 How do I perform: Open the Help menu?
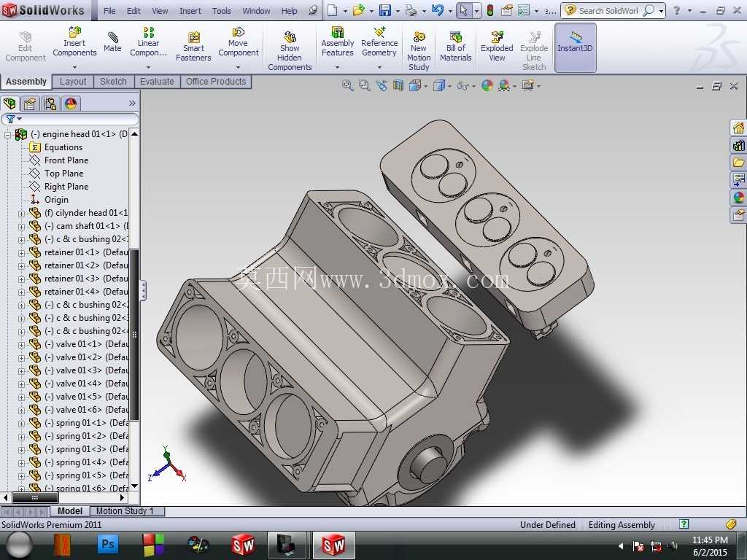pyautogui.click(x=289, y=10)
